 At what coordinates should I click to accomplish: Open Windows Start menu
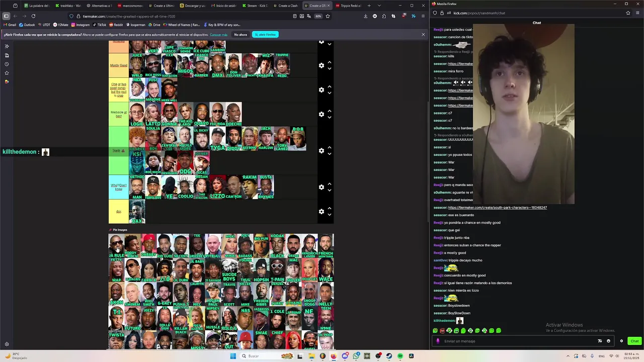232,356
